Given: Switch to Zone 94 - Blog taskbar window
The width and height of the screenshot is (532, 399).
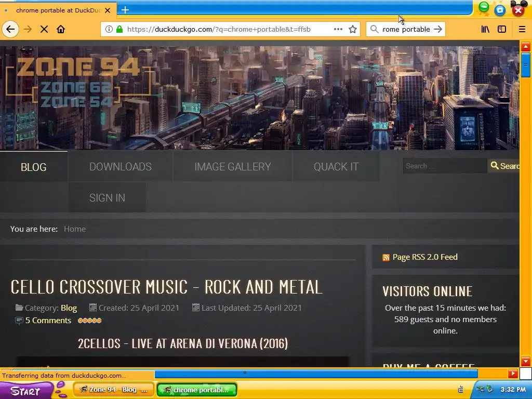Looking at the screenshot, I should pos(114,390).
